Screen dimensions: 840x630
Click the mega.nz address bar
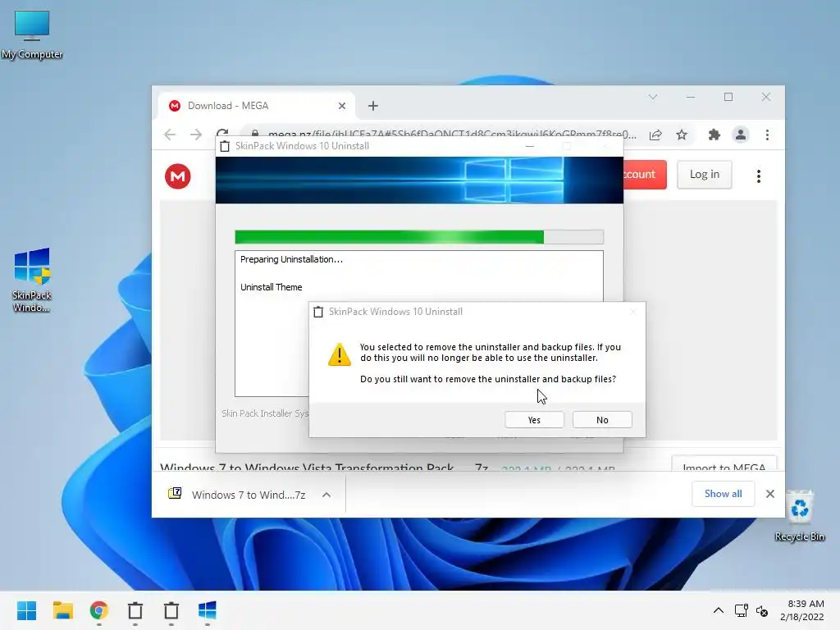[x=452, y=135]
